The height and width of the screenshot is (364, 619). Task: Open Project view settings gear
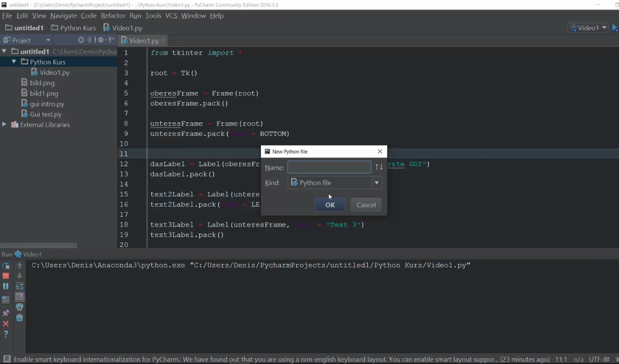tap(100, 40)
